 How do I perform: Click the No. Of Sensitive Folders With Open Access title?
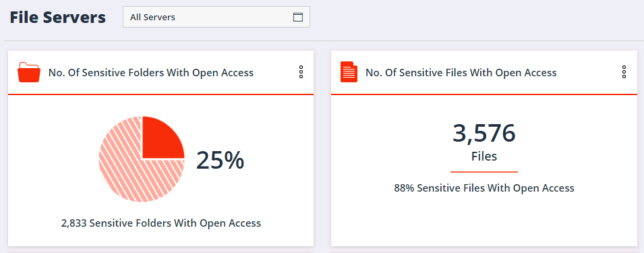[151, 73]
